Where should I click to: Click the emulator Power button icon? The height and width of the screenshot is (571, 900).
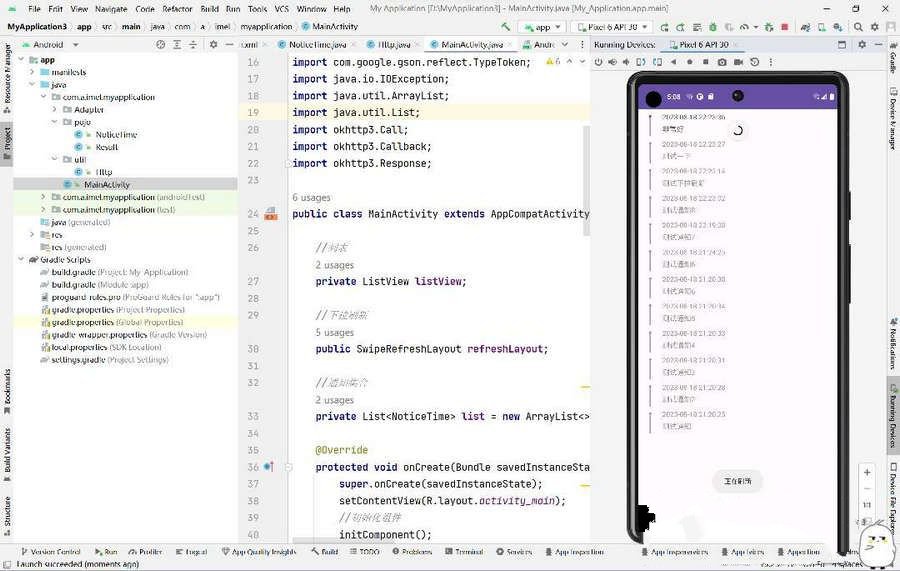(598, 62)
